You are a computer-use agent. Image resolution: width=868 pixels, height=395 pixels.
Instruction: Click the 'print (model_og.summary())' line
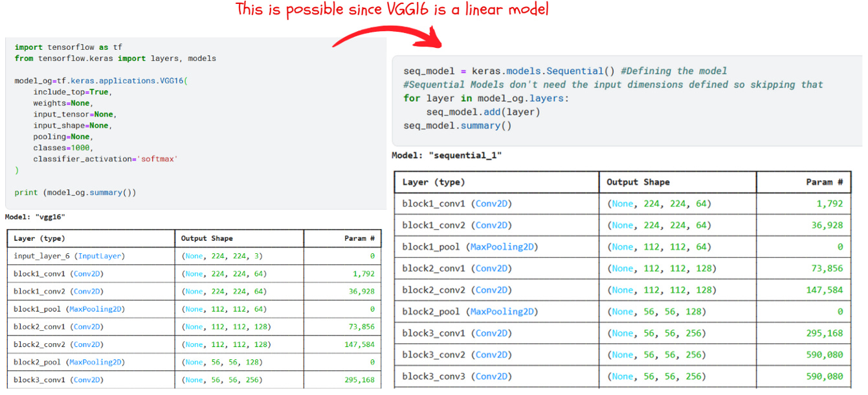[75, 192]
